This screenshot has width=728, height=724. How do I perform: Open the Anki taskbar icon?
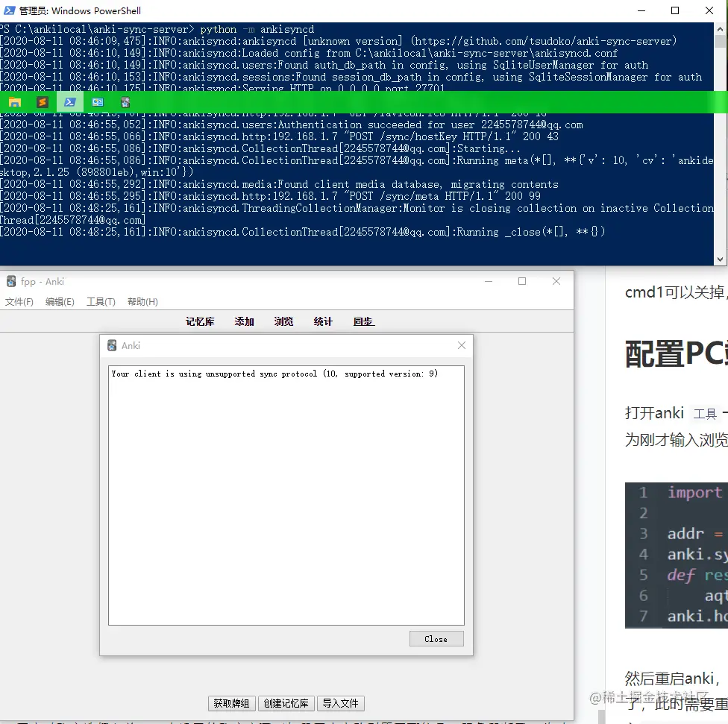tap(125, 102)
